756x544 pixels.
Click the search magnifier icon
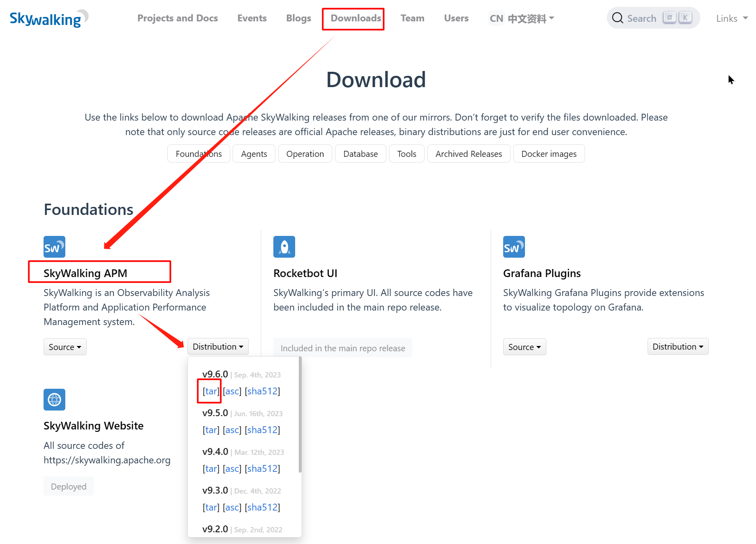pos(617,18)
